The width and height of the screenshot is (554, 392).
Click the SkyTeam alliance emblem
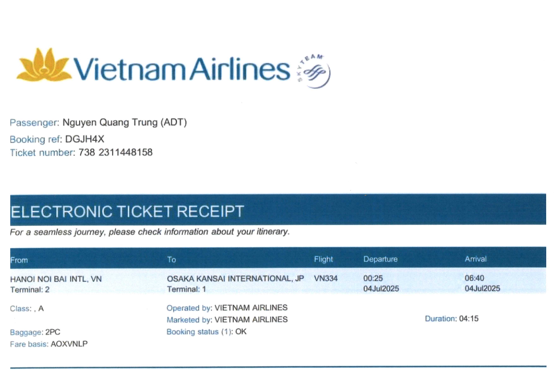314,71
